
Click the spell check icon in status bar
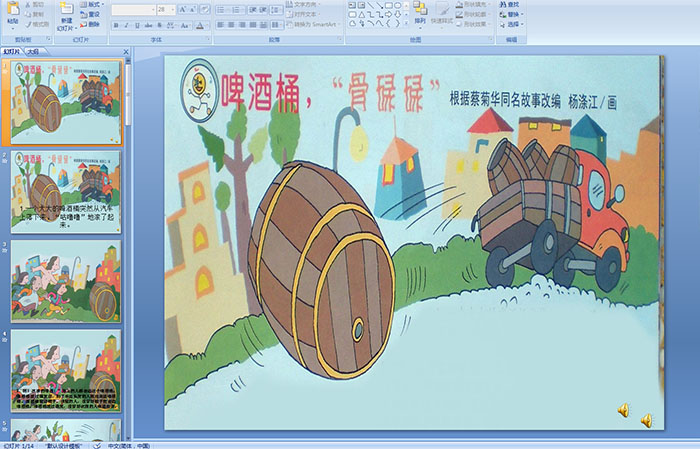point(97,445)
